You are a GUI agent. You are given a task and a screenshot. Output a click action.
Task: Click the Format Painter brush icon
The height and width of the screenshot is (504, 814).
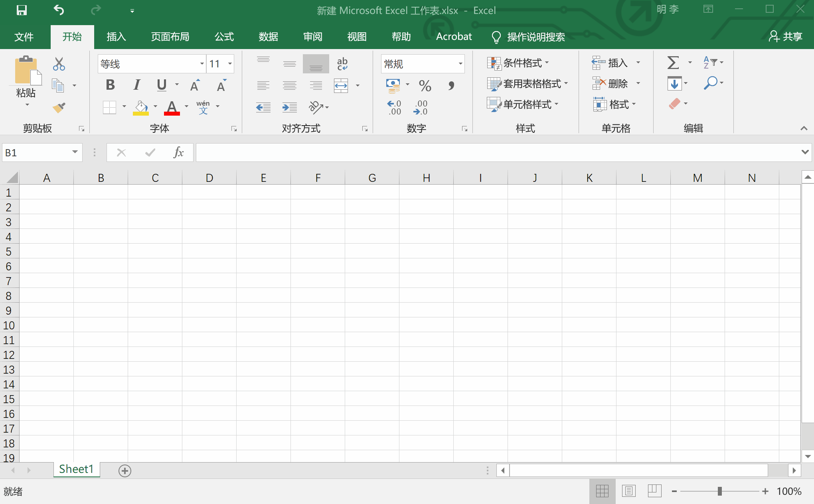59,108
